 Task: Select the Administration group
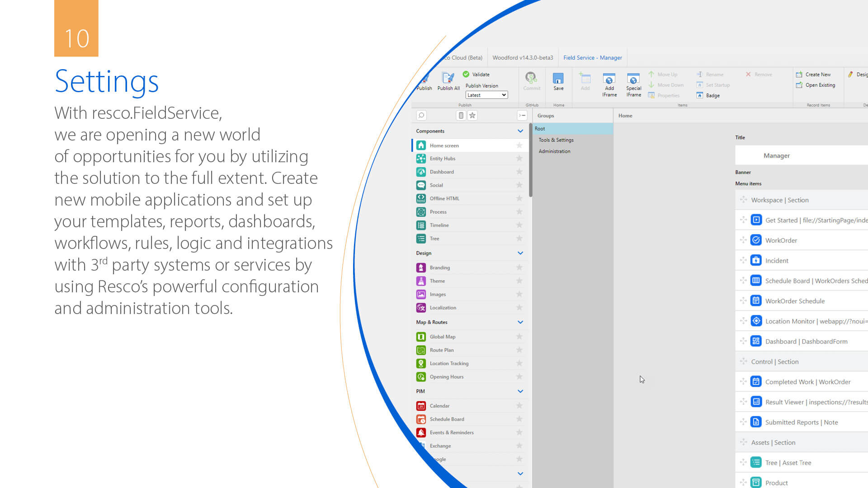573,151
